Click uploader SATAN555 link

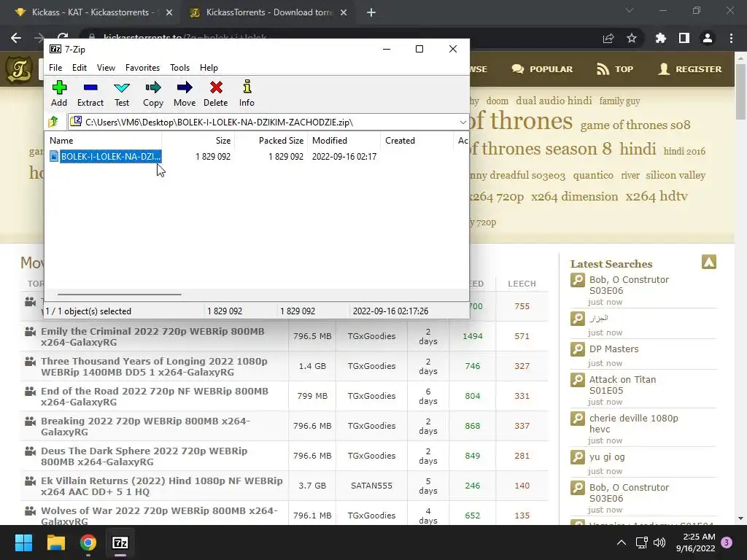(x=371, y=486)
